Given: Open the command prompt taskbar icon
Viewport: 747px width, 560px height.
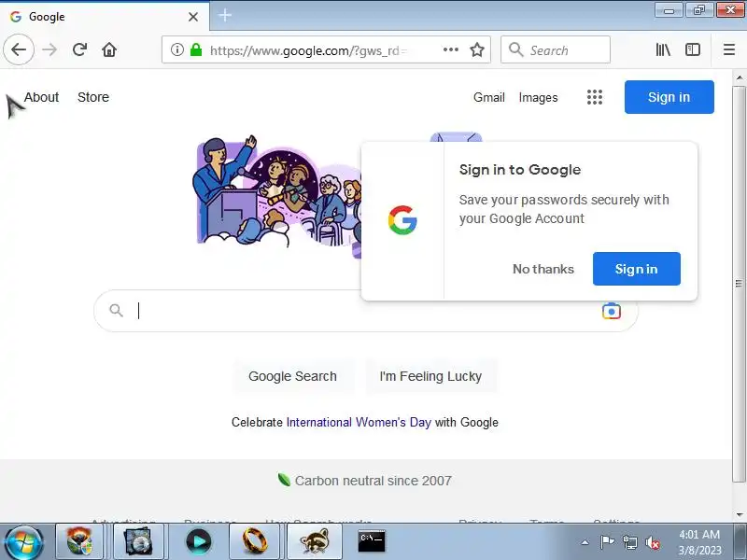Looking at the screenshot, I should (x=371, y=542).
